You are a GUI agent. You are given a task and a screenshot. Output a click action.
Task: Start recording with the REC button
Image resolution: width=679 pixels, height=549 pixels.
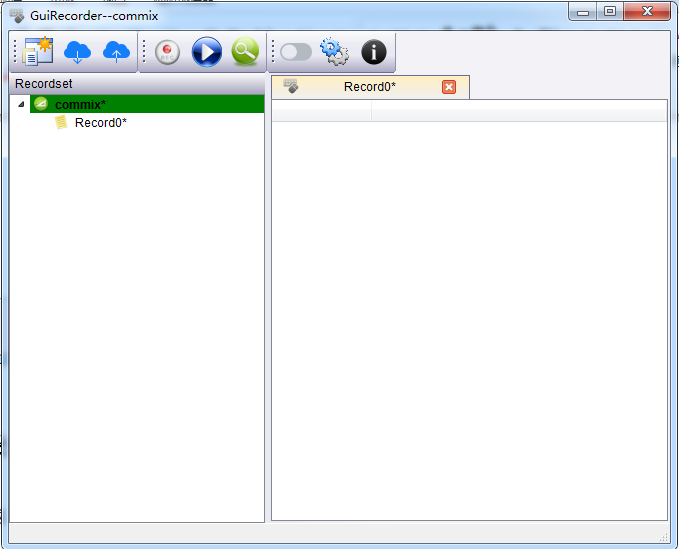(x=167, y=52)
